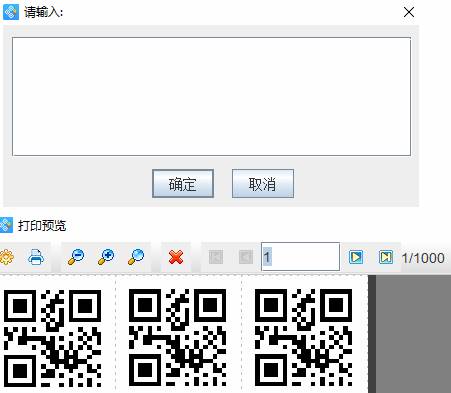Reset zoom with plain magnifier icon
The height and width of the screenshot is (393, 451).
[x=136, y=257]
